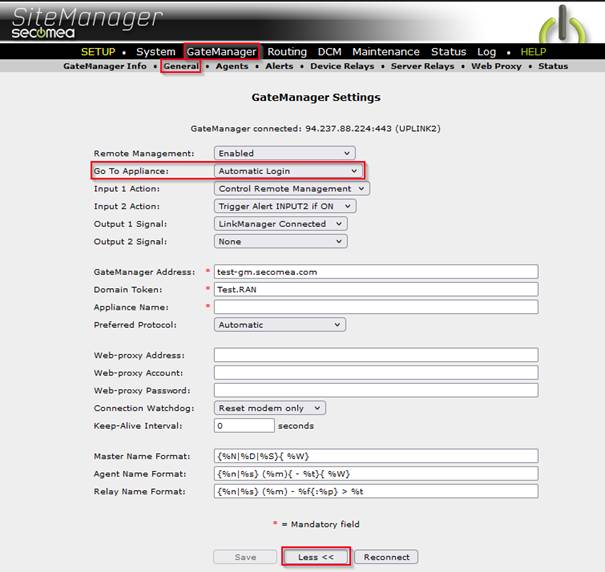The image size is (605, 572).
Task: Click the Web-proxy Address field
Action: (376, 355)
